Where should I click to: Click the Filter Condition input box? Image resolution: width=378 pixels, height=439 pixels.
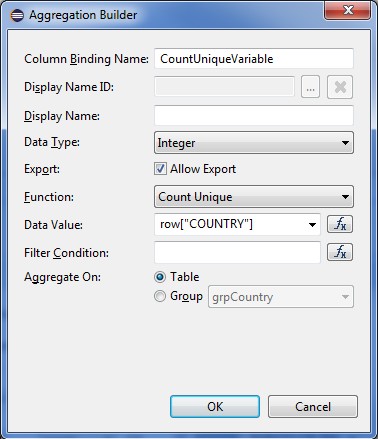[237, 252]
